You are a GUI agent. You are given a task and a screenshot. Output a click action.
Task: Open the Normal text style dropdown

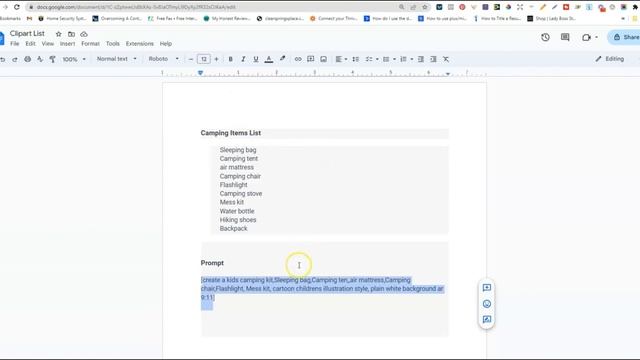pyautogui.click(x=116, y=59)
